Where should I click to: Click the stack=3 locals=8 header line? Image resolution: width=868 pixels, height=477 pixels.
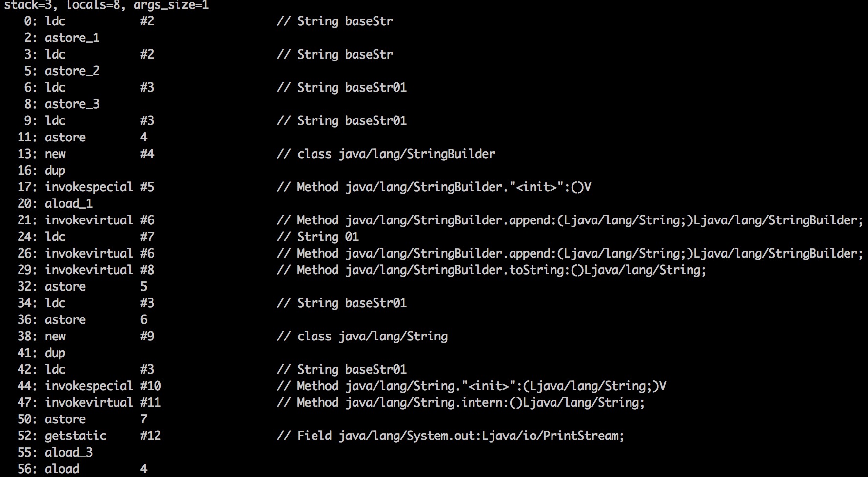(106, 5)
